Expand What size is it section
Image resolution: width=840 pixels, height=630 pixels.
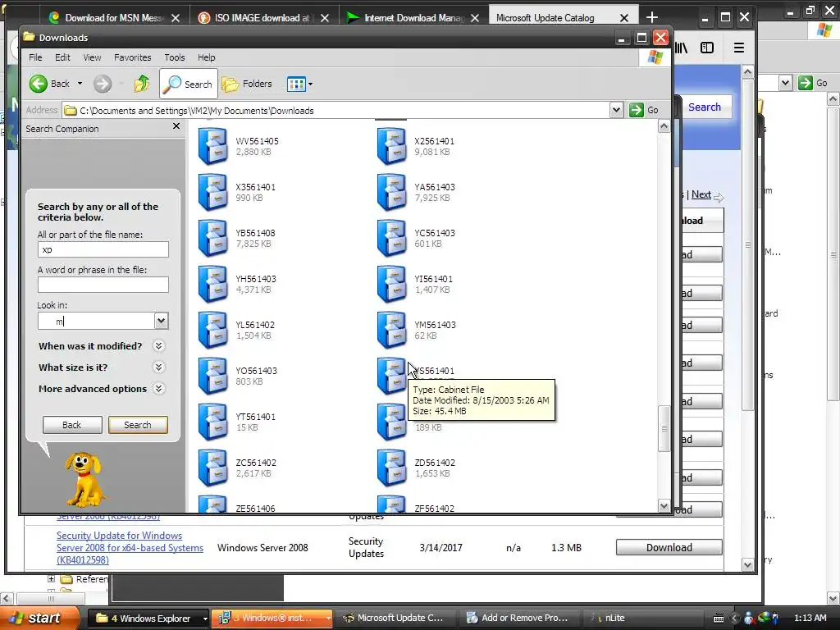[x=158, y=367]
